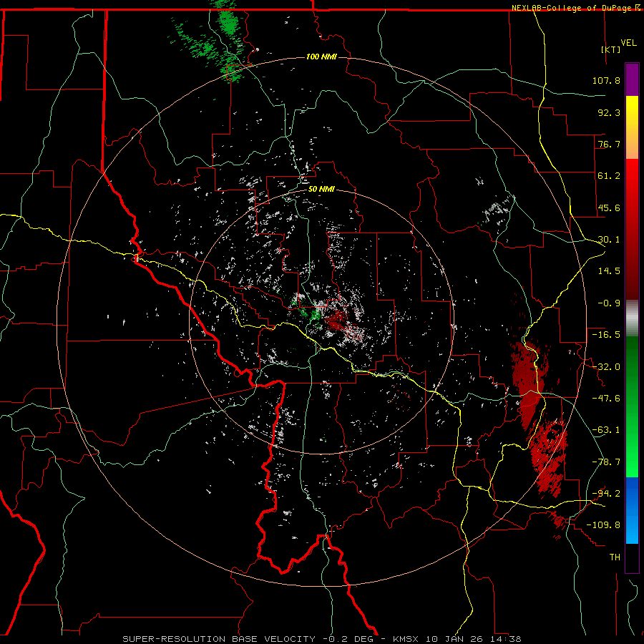Click the 107.8 legend value
The width and height of the screenshot is (644, 644).
pyautogui.click(x=606, y=80)
